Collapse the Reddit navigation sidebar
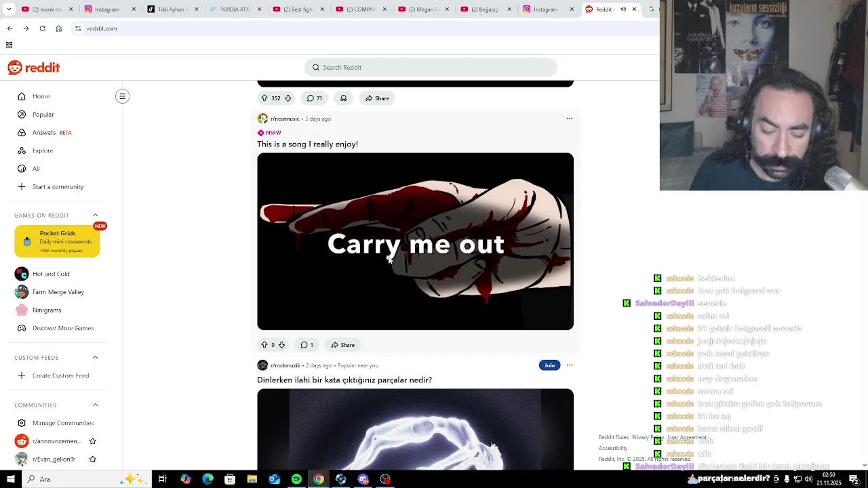 [123, 96]
